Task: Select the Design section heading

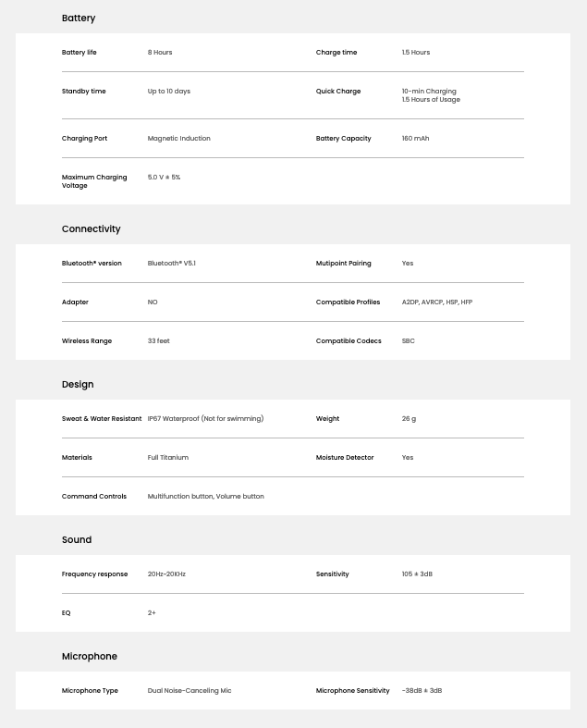Action: [78, 385]
